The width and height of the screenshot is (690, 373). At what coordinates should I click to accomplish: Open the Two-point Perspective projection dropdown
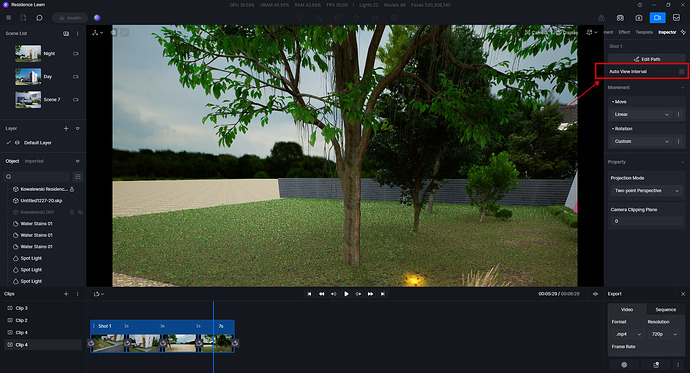click(647, 190)
